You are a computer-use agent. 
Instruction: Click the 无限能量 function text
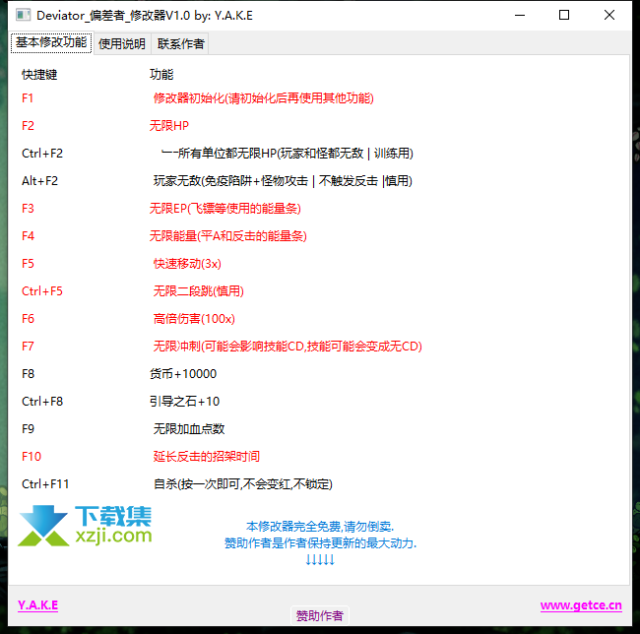228,236
